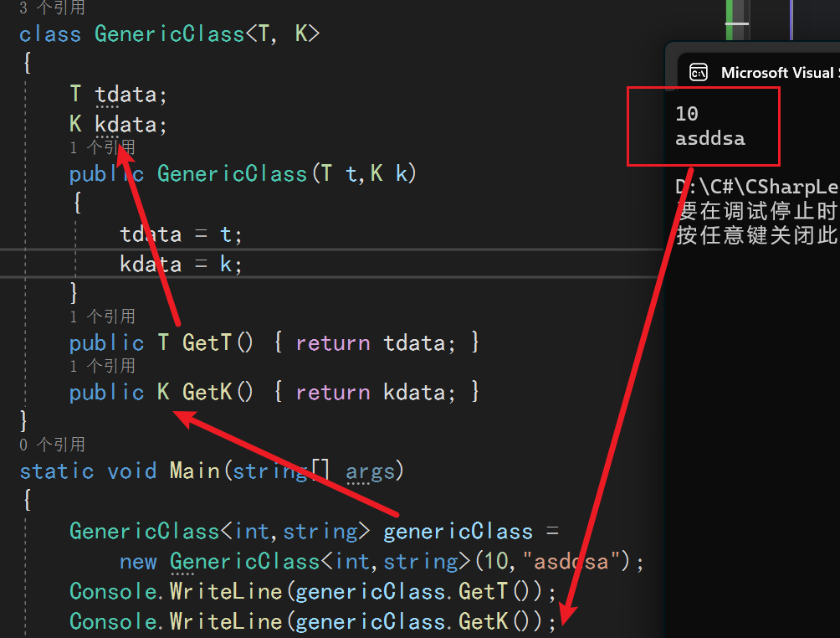The width and height of the screenshot is (840, 638).
Task: Select the Microsoft Visual Studio console tab title
Action: tap(778, 73)
